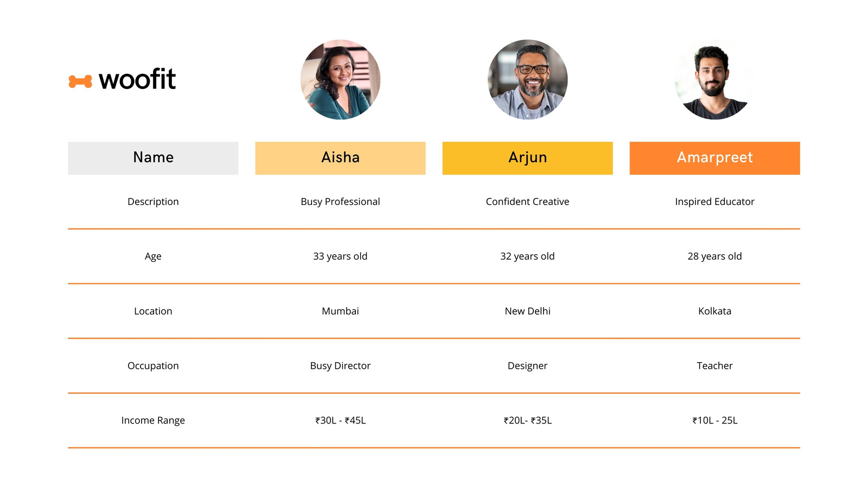
Task: Select the New Delhi location cell
Action: (x=527, y=311)
